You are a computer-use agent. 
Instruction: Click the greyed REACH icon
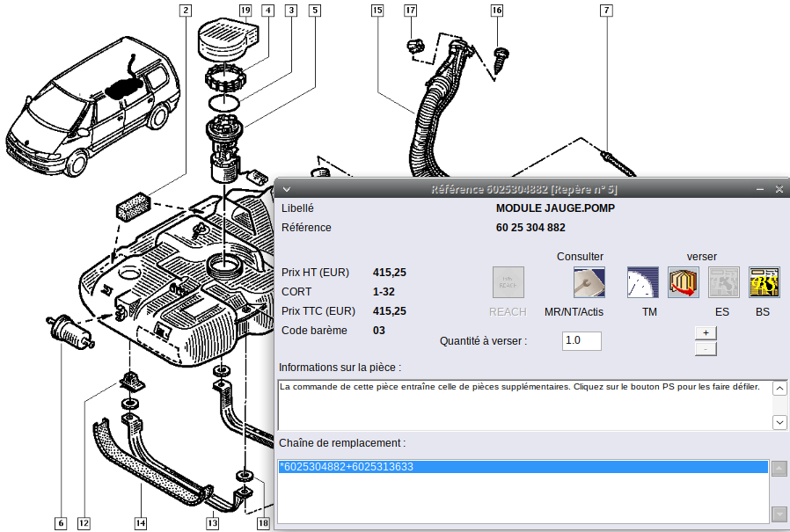tap(508, 282)
